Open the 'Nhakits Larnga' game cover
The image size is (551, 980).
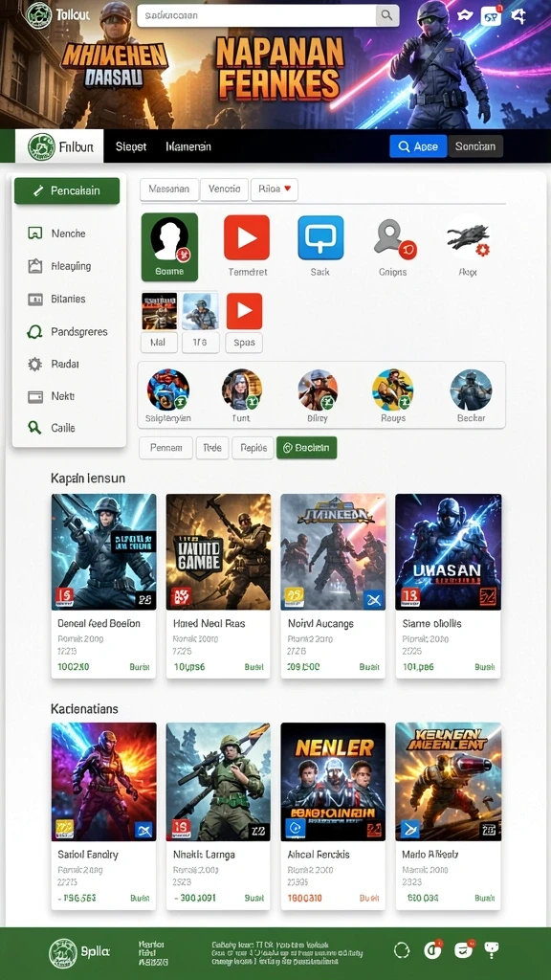click(x=218, y=782)
